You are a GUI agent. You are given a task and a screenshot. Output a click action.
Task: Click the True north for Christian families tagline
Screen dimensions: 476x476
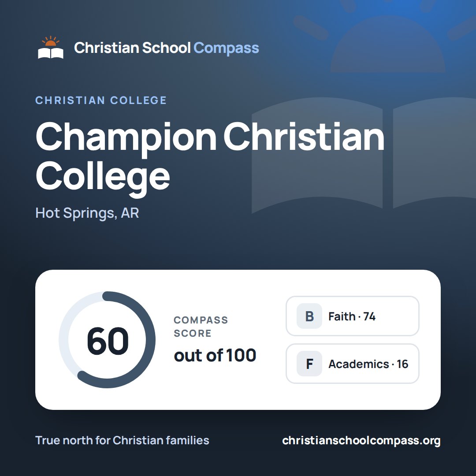(x=123, y=440)
